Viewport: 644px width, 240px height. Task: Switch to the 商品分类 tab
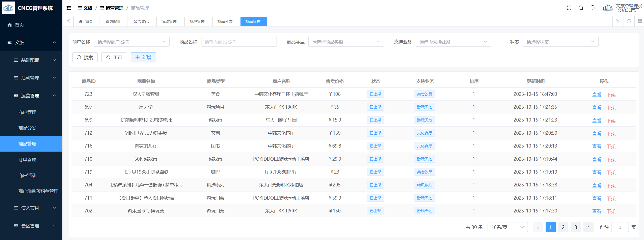point(225,21)
